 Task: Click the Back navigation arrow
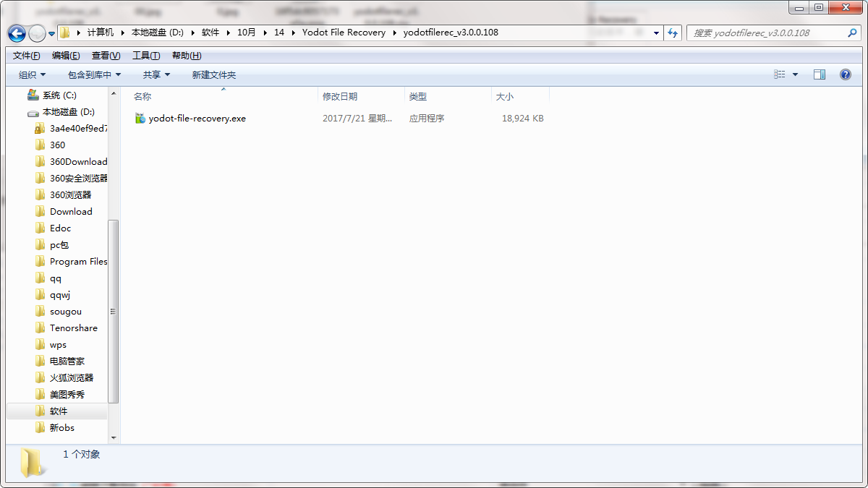[17, 33]
